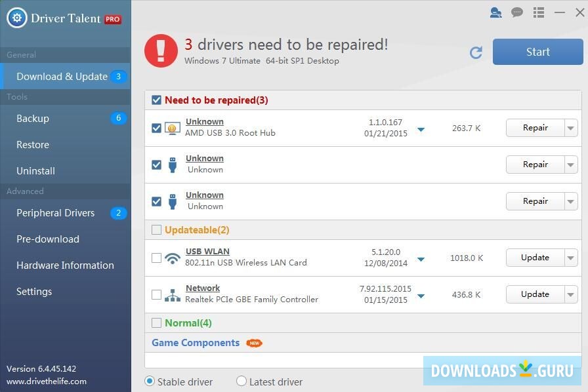Minimize the Driver Talent window
Screen dimensions: 588x392
click(560, 12)
